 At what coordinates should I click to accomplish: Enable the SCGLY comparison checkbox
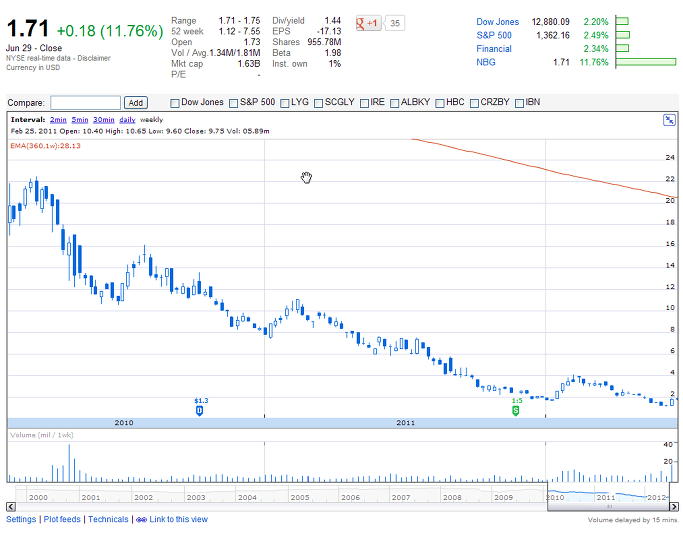(x=318, y=103)
